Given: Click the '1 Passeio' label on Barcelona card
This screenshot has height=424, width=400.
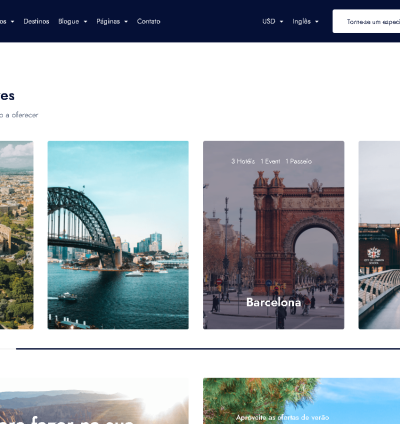Looking at the screenshot, I should [x=299, y=161].
